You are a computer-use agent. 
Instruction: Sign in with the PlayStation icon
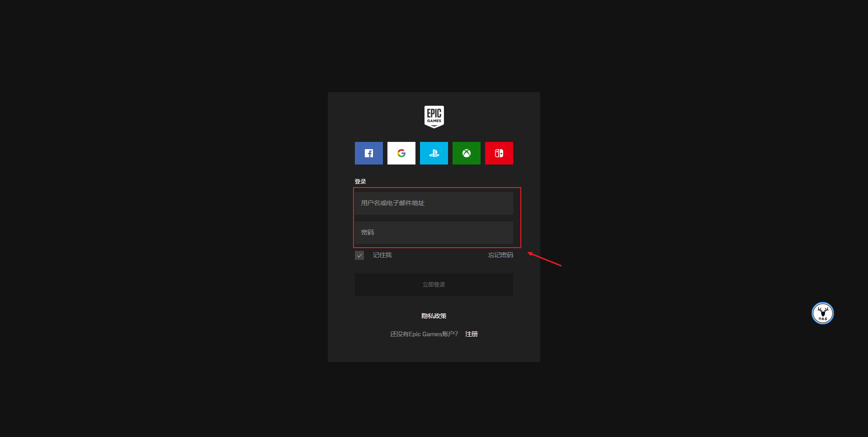434,153
